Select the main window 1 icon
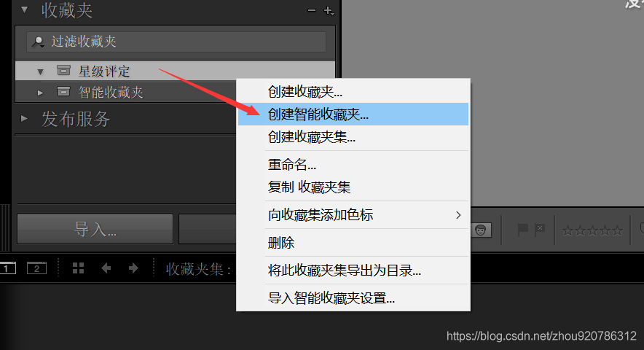 pos(7,268)
